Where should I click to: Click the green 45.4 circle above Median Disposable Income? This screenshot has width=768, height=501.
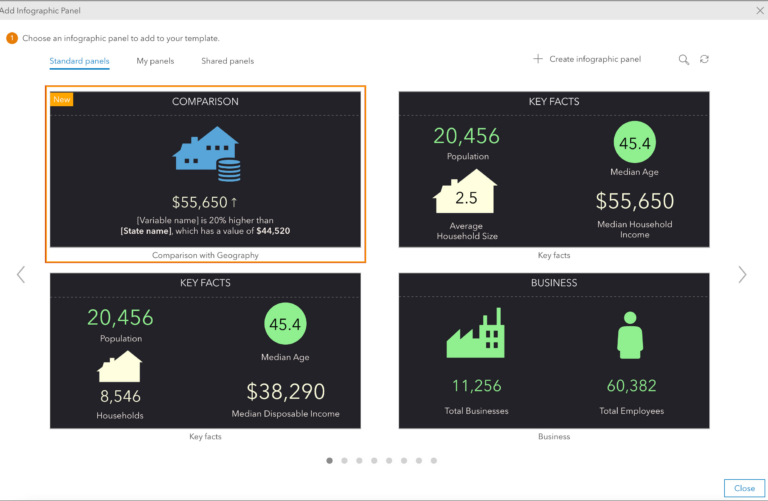(285, 324)
